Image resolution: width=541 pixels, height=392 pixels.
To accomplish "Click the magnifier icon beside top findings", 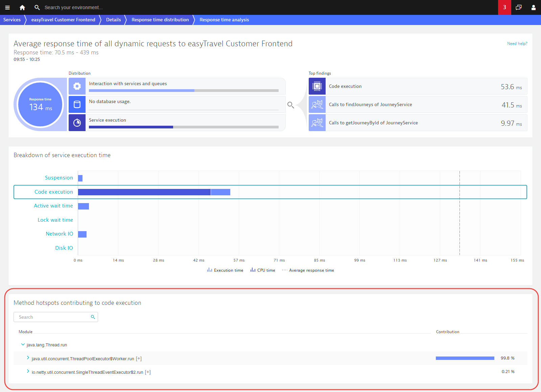I will (290, 105).
